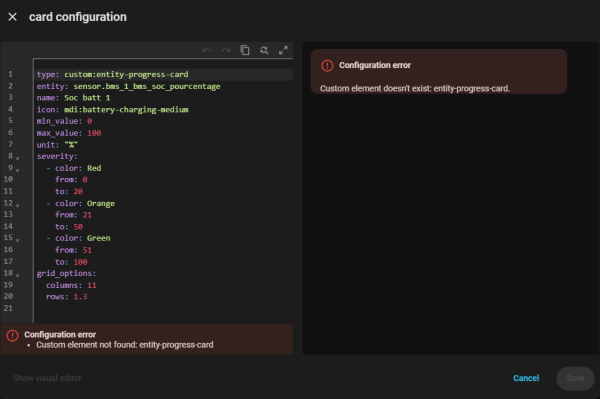Click the min_value: 0 line
Viewport: 600px width, 399px height.
[x=64, y=121]
